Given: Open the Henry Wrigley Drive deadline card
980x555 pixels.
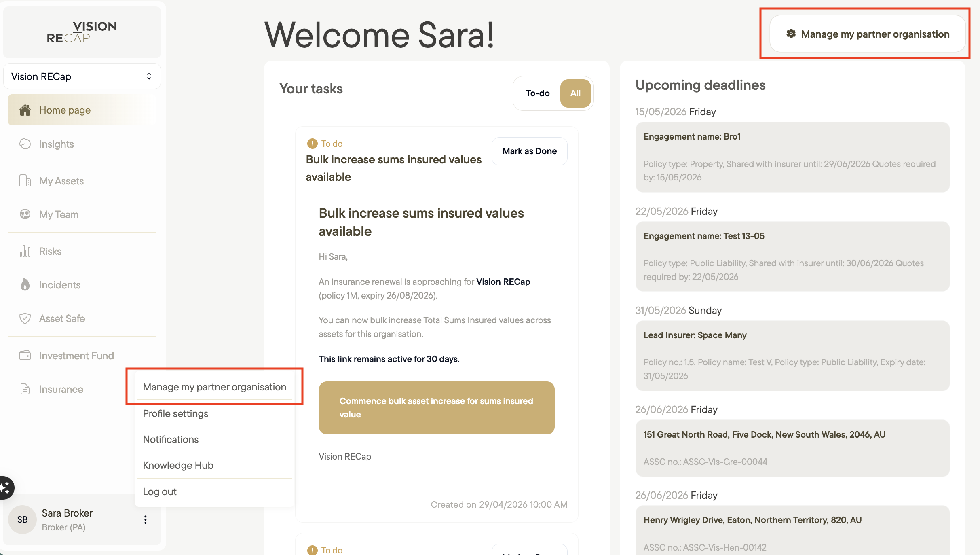Looking at the screenshot, I should click(792, 531).
